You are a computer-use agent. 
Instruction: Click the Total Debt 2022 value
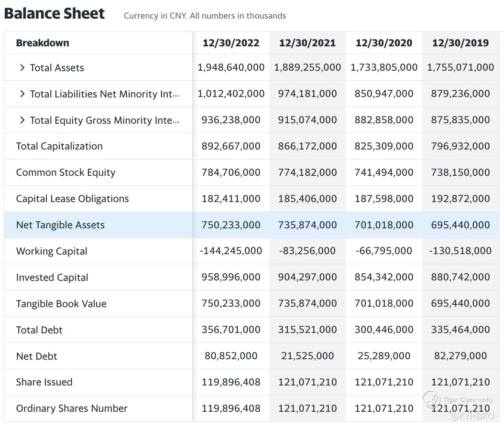coord(231,330)
